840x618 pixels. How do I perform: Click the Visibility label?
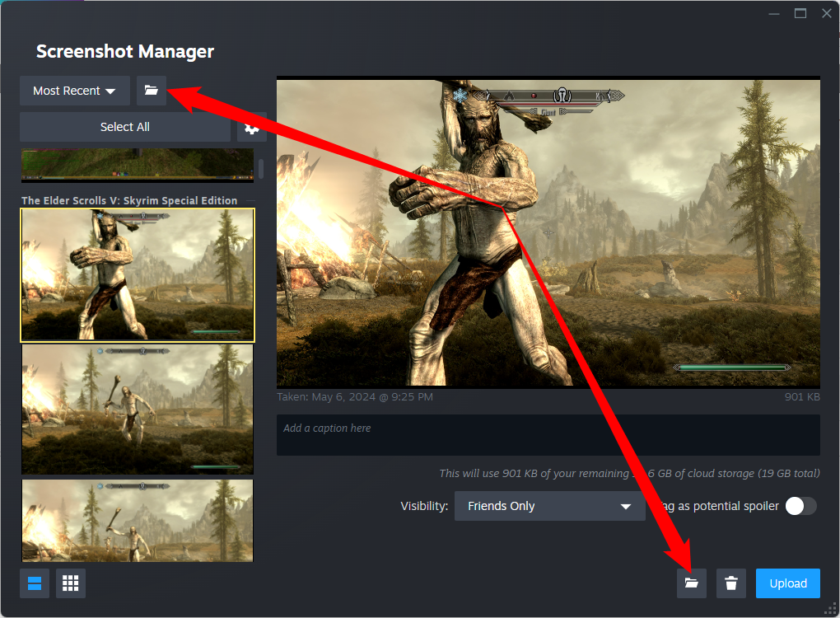point(424,506)
